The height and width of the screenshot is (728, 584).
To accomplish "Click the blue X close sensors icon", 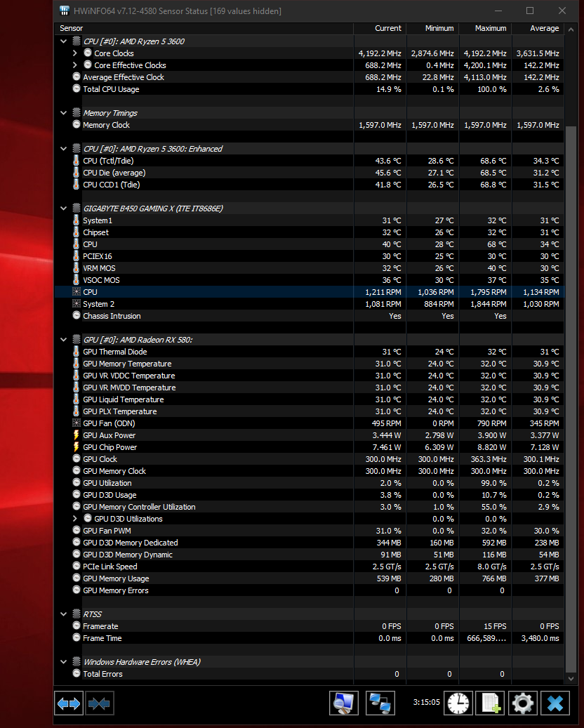I will point(555,703).
